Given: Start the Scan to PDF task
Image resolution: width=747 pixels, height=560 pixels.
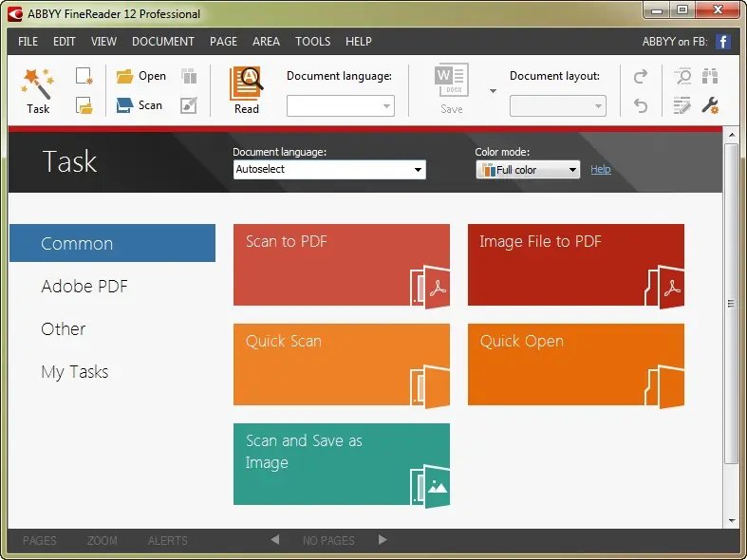Looking at the screenshot, I should (342, 265).
